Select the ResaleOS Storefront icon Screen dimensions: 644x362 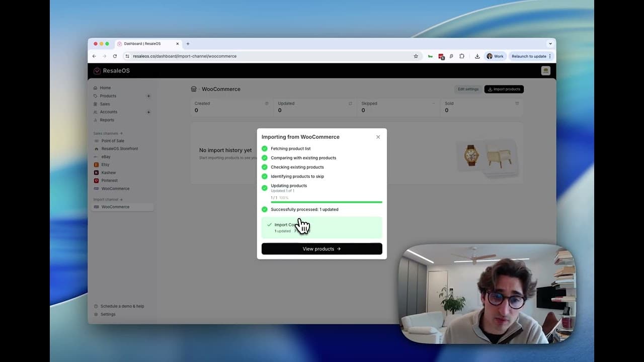[x=96, y=148]
